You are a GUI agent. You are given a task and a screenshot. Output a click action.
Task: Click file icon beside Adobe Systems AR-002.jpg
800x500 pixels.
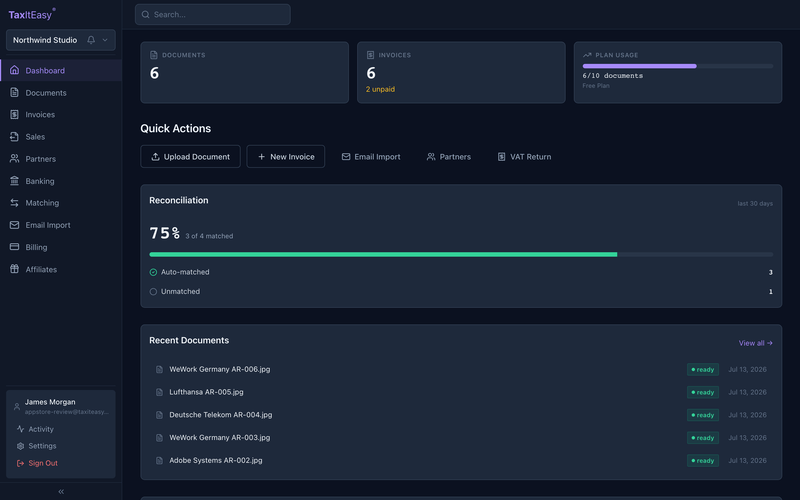click(159, 460)
